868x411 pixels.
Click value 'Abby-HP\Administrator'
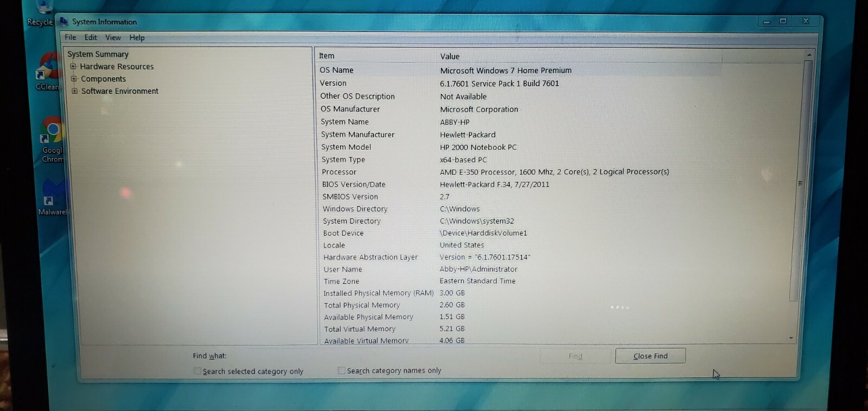[x=478, y=269]
